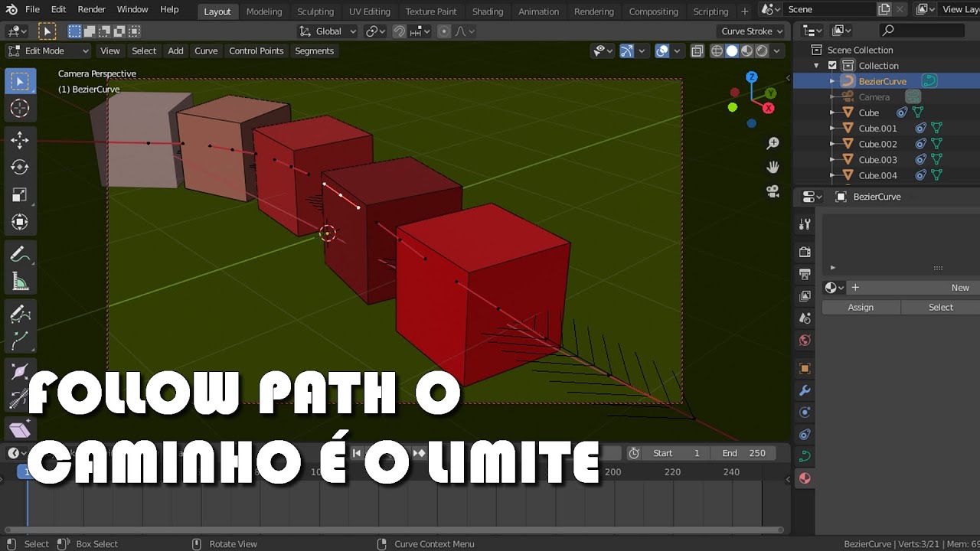Open the View Layer properties tab
Screen dimensions: 980x551
tap(805, 296)
